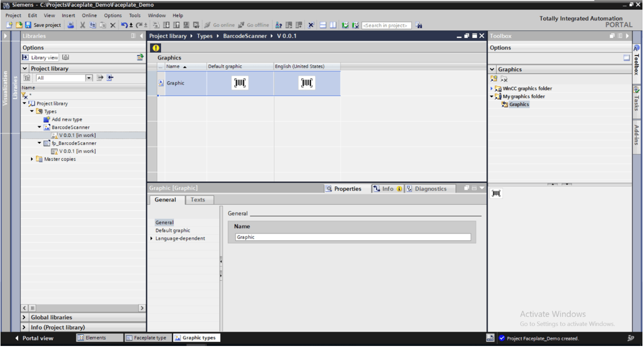Open the Texts tab in the inspector

(198, 200)
